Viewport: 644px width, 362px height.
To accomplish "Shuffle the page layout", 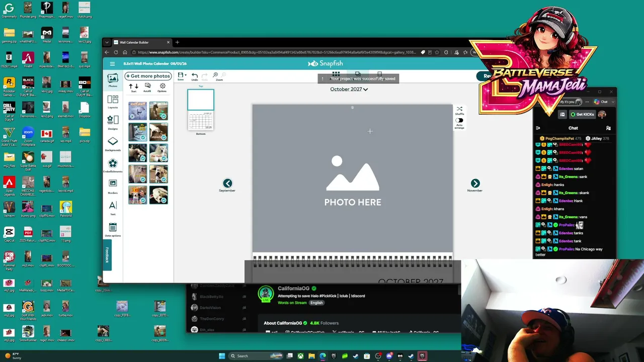I will 459,111.
